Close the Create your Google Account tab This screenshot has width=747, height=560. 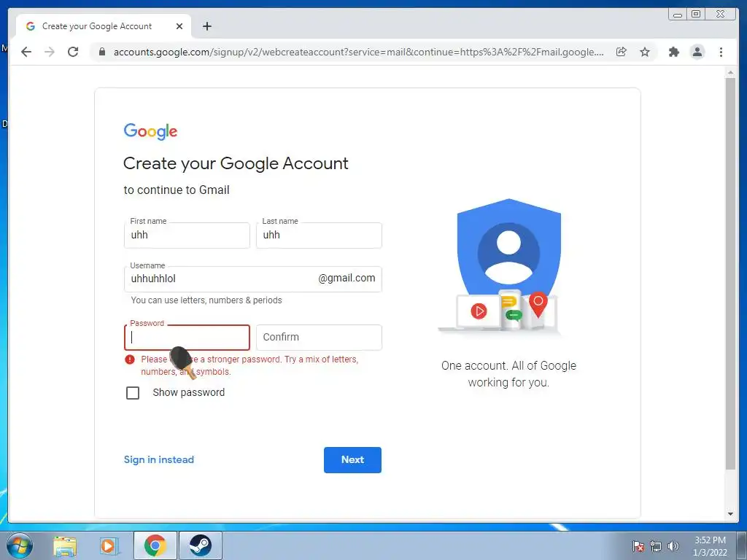click(179, 26)
